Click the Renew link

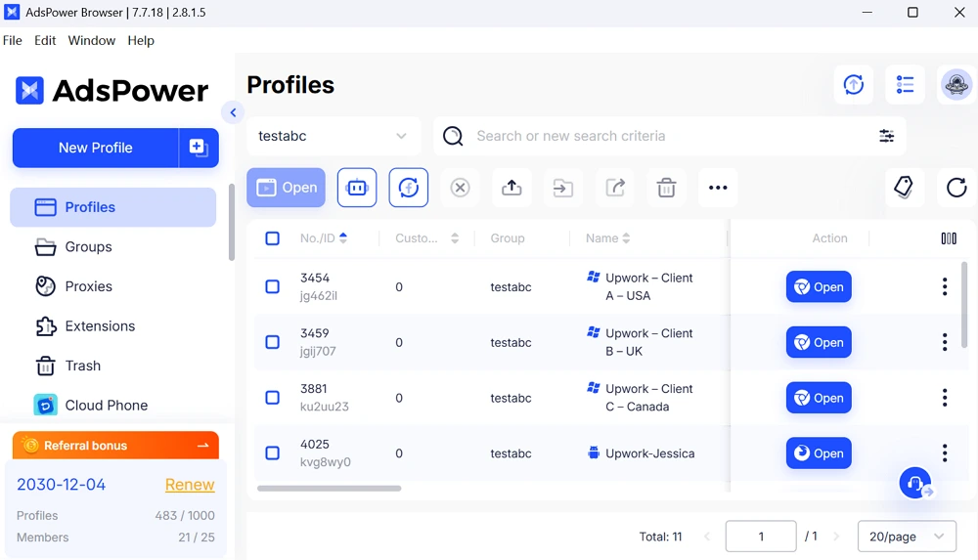click(190, 485)
